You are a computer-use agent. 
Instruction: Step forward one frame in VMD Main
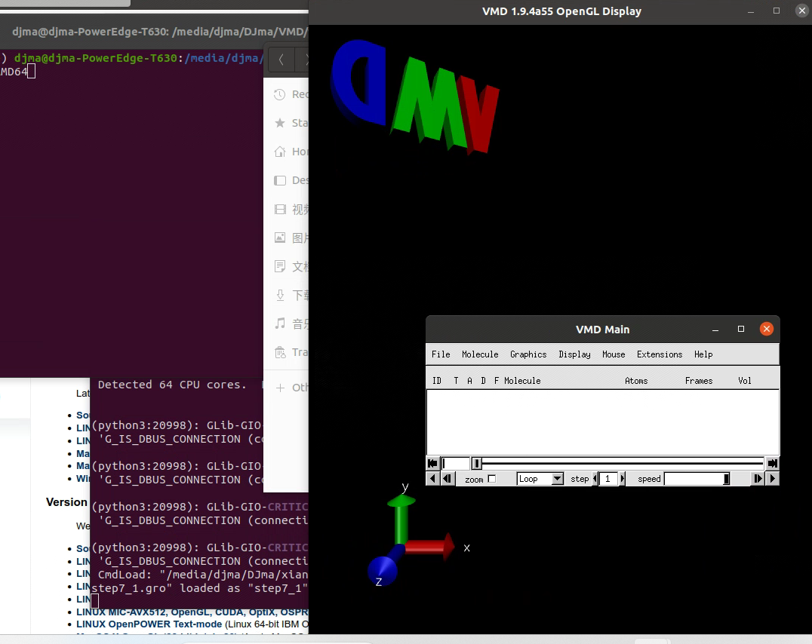coord(757,478)
